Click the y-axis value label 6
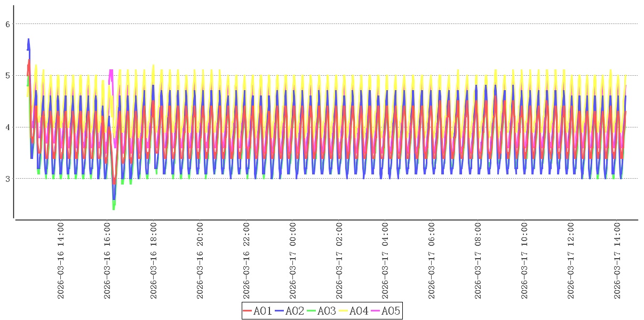The height and width of the screenshot is (320, 644). [7, 24]
